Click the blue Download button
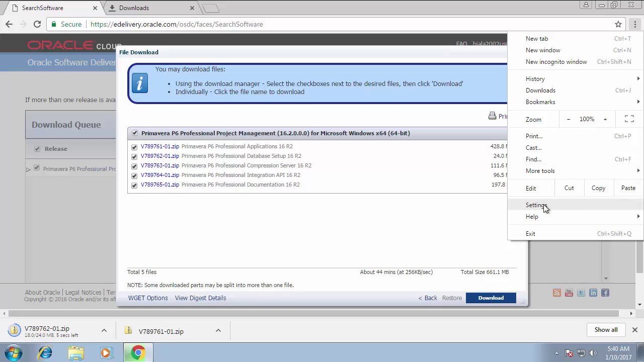 pyautogui.click(x=491, y=298)
